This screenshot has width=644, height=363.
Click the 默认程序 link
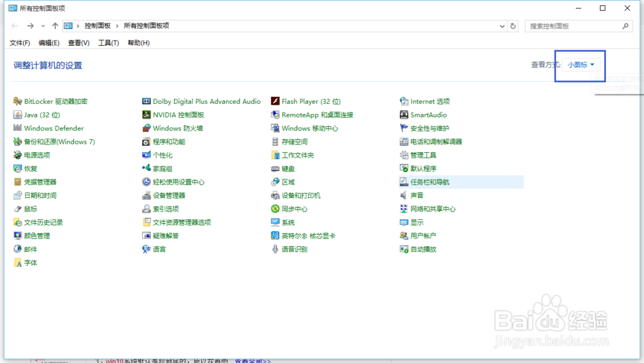tap(423, 168)
